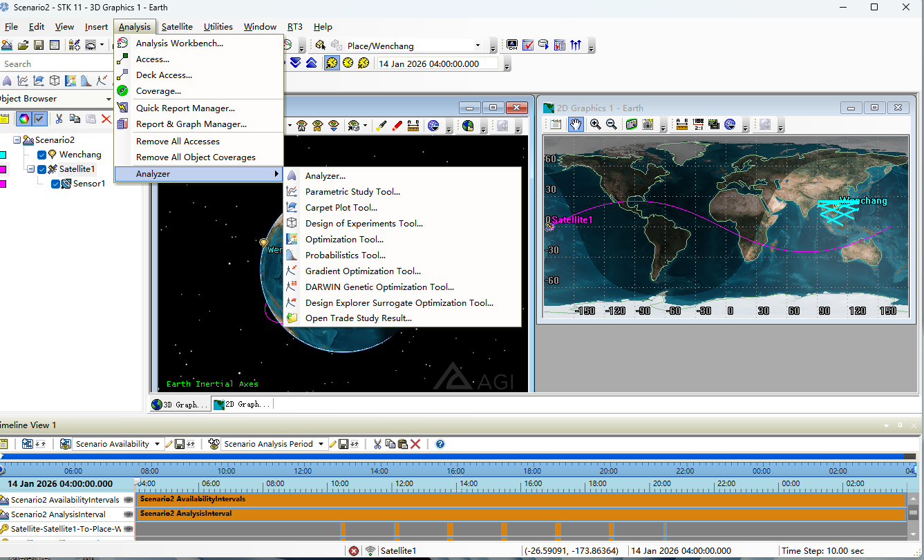Open DARWIN Genetic Optimization Tool...
Image resolution: width=924 pixels, height=560 pixels.
(x=402, y=287)
